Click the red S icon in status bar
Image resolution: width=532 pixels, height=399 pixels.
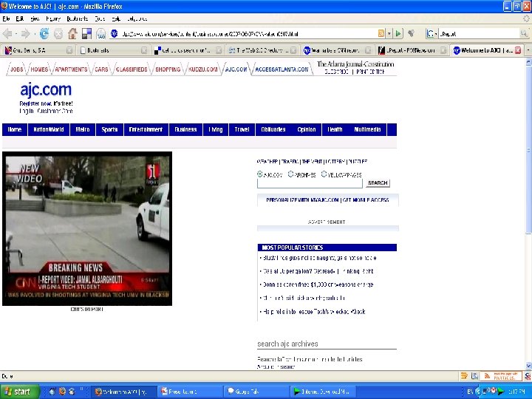pos(528,376)
